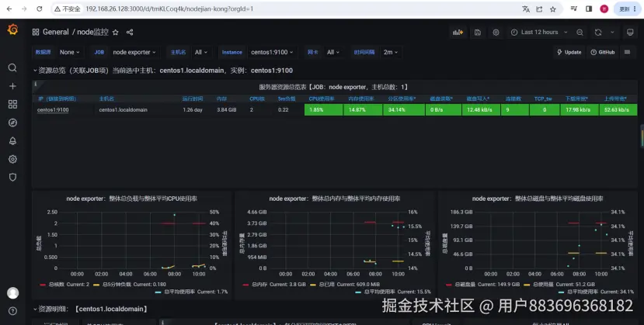Viewport: 644px width, 325px height.
Task: Click the green 1.85% CPU usage cell
Action: 324,110
